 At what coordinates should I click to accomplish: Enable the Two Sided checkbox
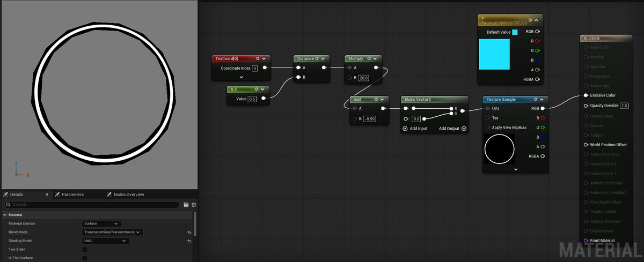pyautogui.click(x=84, y=250)
